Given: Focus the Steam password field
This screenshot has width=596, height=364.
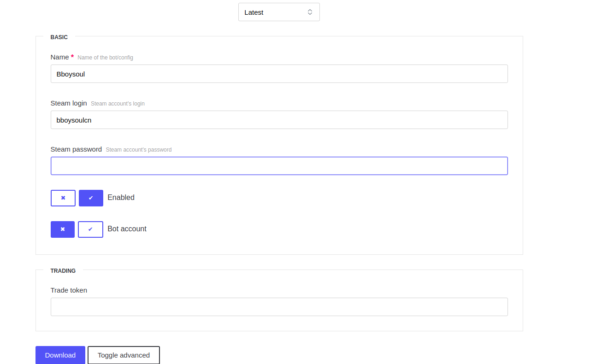Looking at the screenshot, I should [279, 166].
